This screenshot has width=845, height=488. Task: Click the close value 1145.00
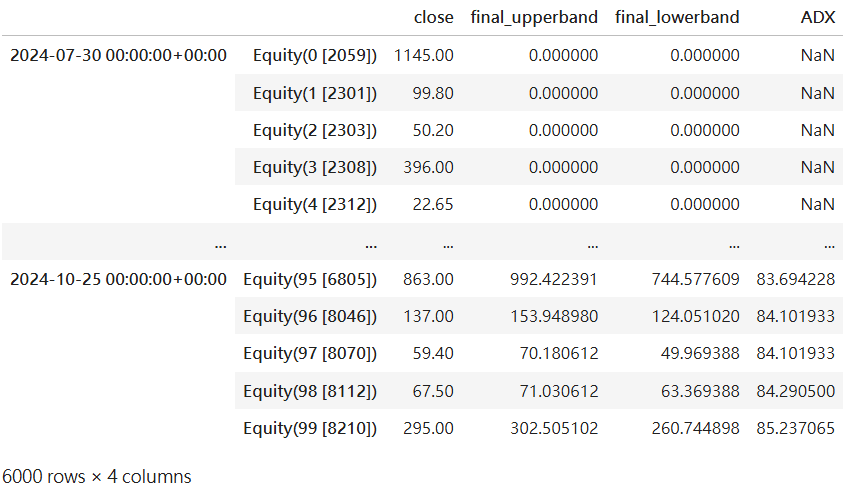point(424,55)
